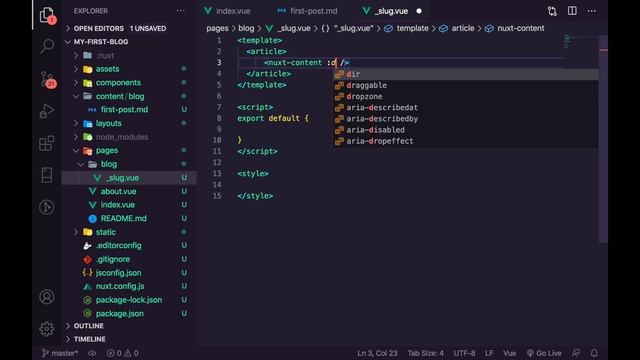Open the Explorer view icon
Image resolution: width=640 pixels, height=360 pixels.
(x=47, y=16)
